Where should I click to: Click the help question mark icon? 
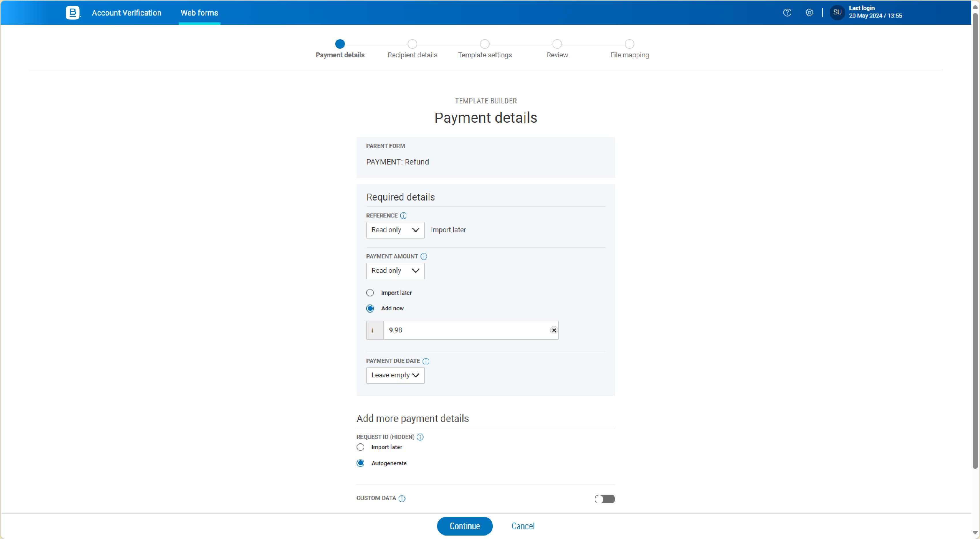coord(787,13)
